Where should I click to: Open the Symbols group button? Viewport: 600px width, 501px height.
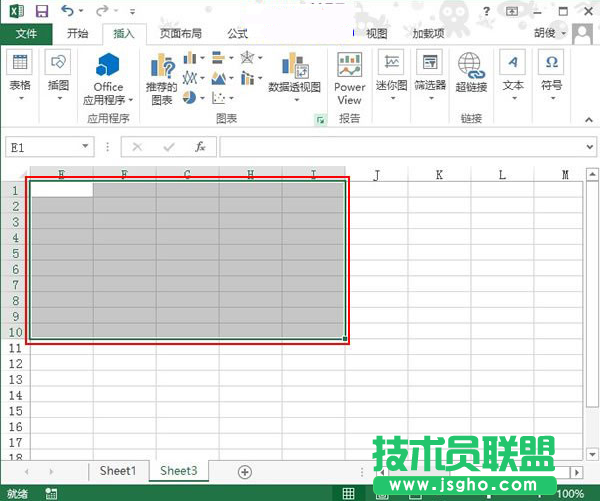(551, 75)
